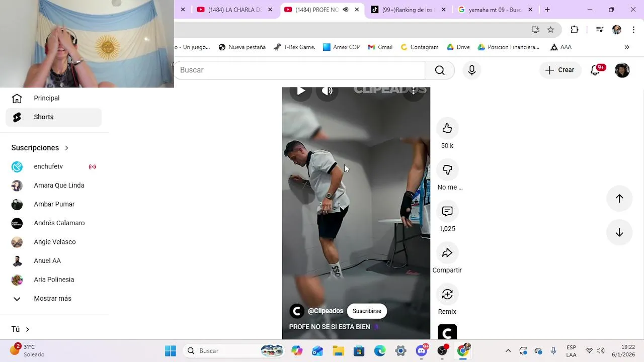Open Angie Velasco channel
This screenshot has width=644, height=362.
tap(54, 242)
